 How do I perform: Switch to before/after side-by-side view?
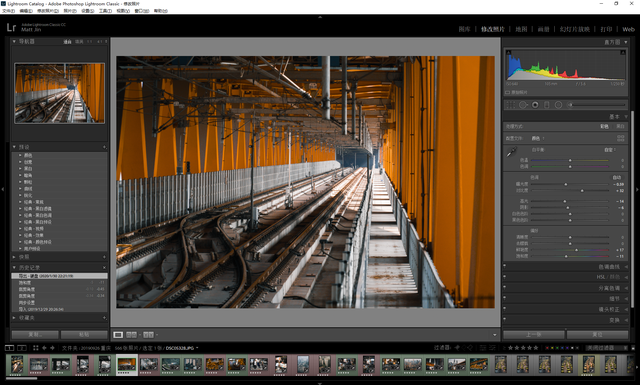tap(131, 335)
